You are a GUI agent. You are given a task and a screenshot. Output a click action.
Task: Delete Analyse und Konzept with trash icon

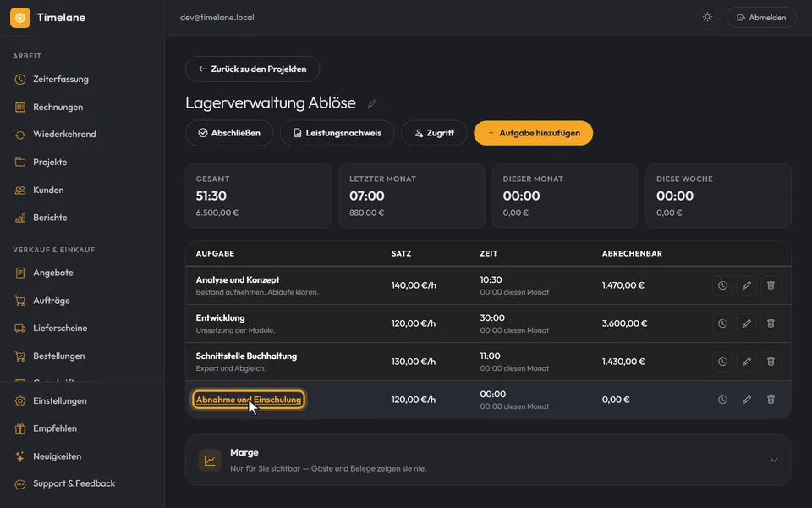tap(771, 285)
